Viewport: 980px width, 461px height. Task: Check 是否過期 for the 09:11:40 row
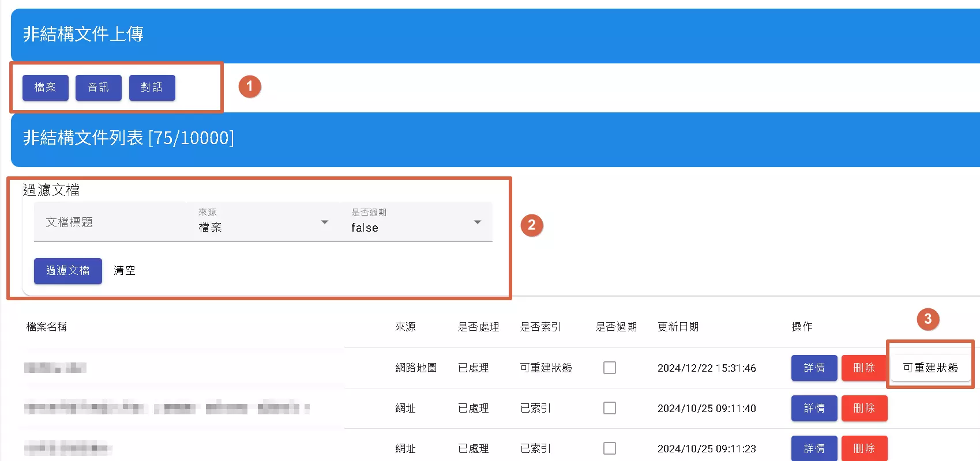click(609, 408)
